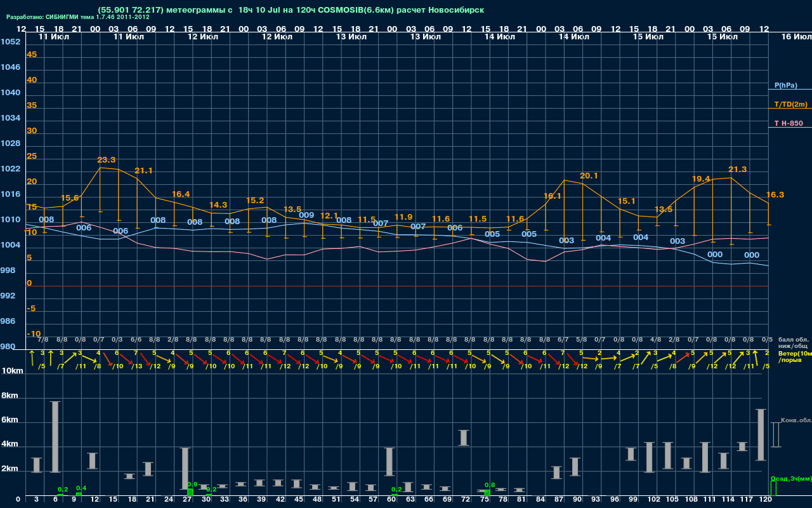Click the tall gray cloud bar at hour 6
This screenshot has width=812, height=508.
[55, 437]
